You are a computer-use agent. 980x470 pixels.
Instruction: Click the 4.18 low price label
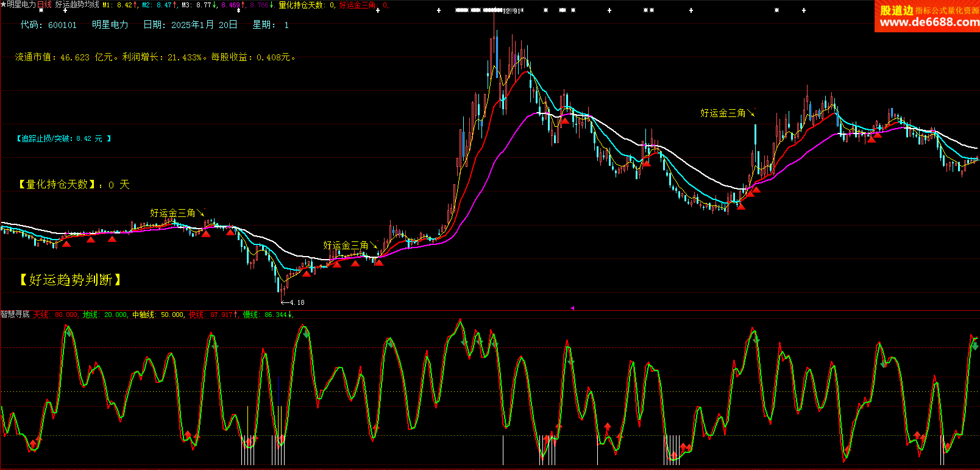297,302
